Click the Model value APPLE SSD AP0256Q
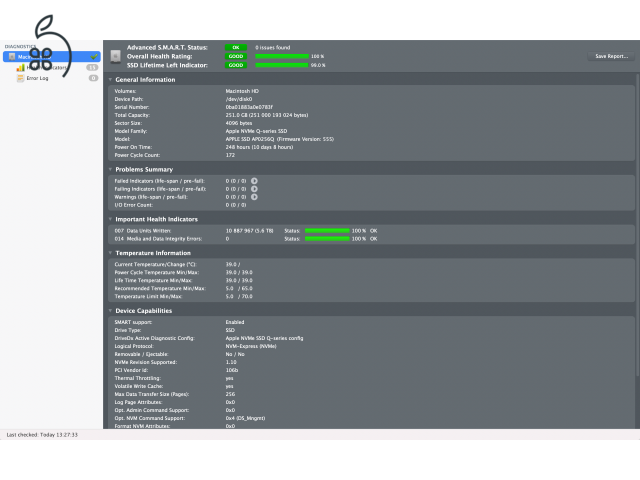640x480 pixels. [280, 139]
